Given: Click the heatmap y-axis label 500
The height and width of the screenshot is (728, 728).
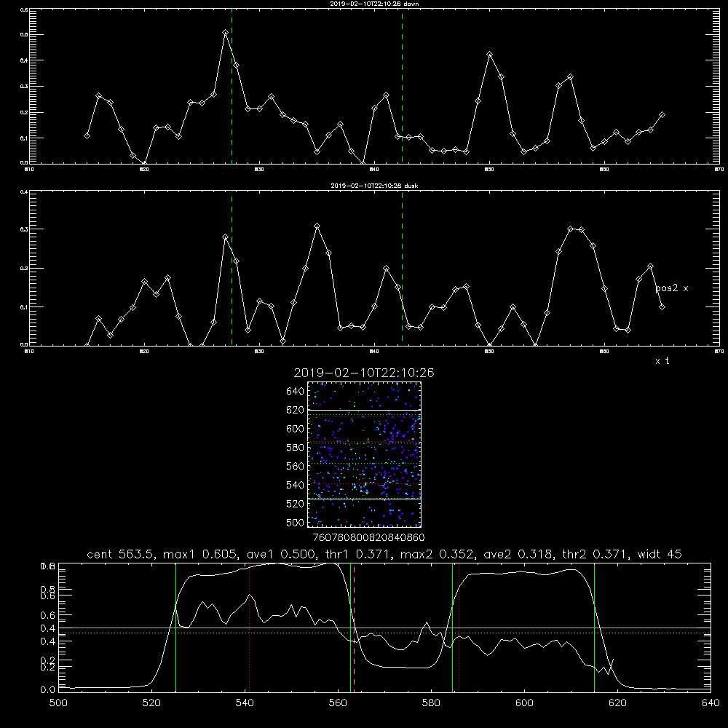Looking at the screenshot, I should pos(296,523).
